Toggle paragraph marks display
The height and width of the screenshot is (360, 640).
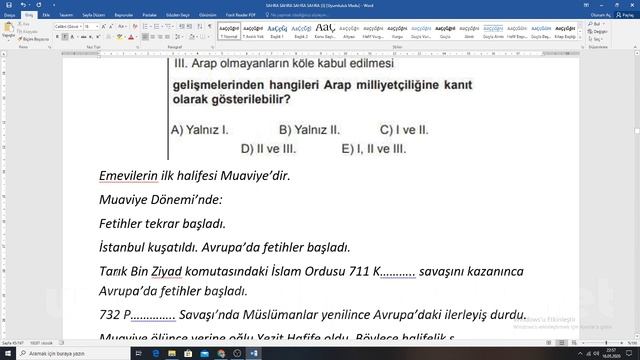[210, 27]
